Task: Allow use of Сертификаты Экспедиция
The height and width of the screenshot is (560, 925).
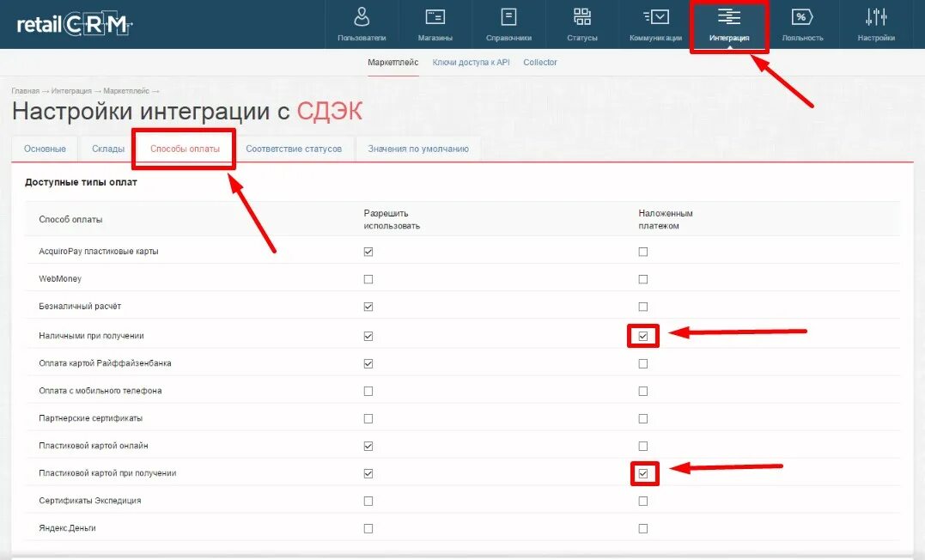Action: [x=368, y=501]
